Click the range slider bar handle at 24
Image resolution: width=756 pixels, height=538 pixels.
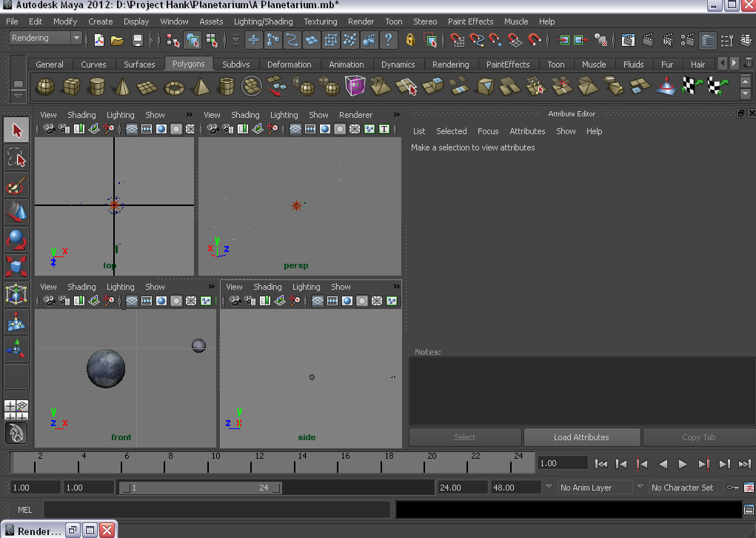[x=277, y=488]
